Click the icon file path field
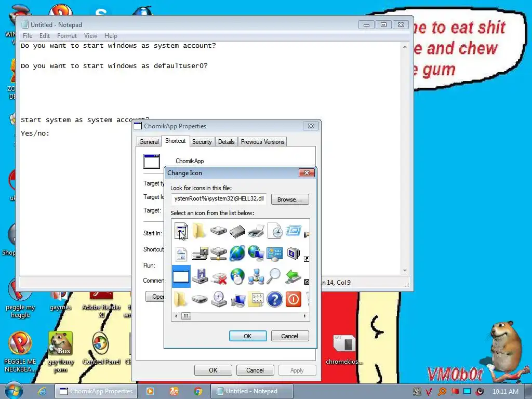This screenshot has width=532, height=399. 219,199
